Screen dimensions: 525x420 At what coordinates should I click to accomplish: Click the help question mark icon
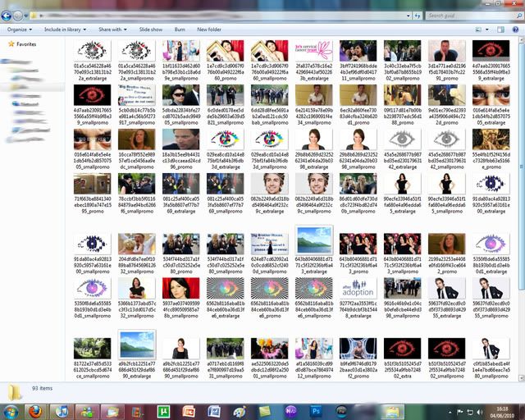click(x=514, y=30)
